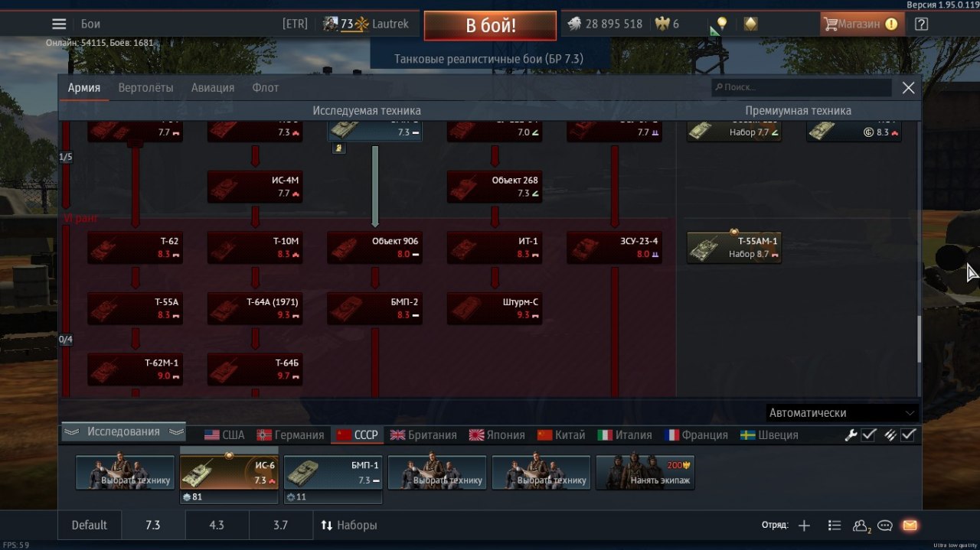Switch to the Авиация tab
Image resolution: width=980 pixels, height=550 pixels.
click(213, 88)
